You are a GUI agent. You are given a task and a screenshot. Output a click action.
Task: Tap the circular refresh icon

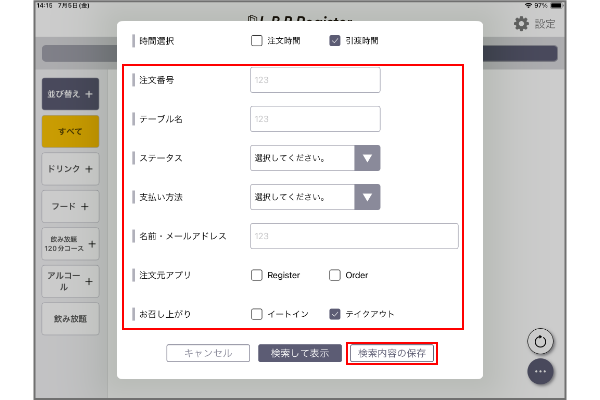click(x=541, y=341)
